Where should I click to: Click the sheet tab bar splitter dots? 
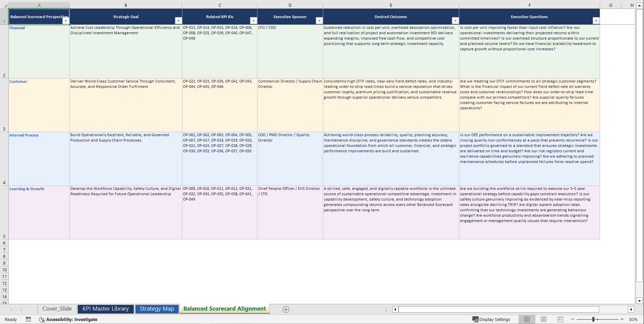click(386, 309)
